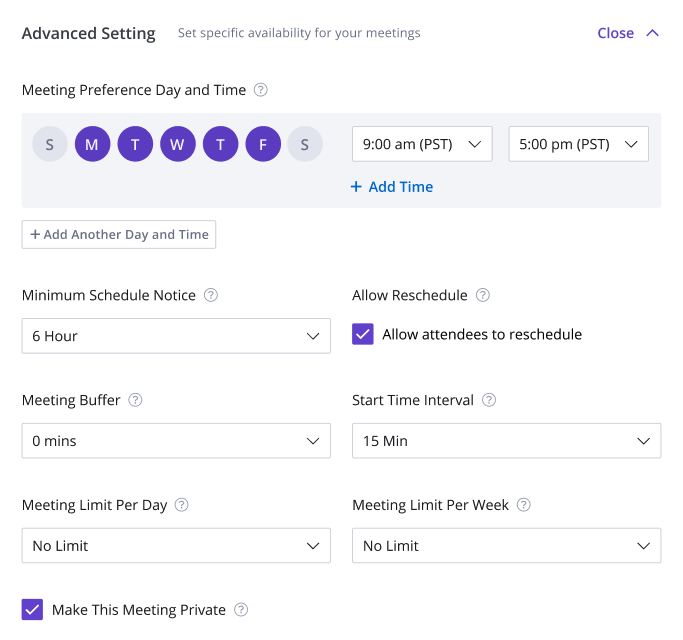Open the 5:00 pm (PST) end time dropdown
This screenshot has height=640, width=683.
tap(578, 144)
